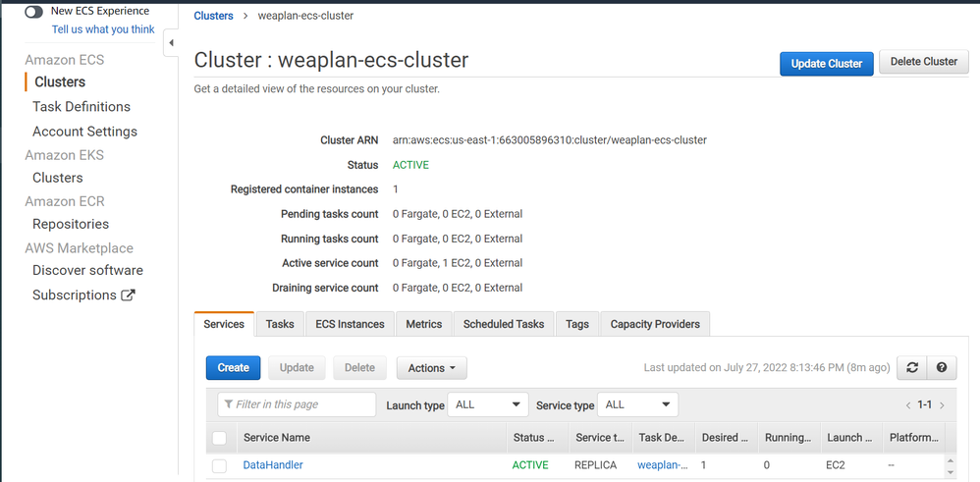Focus the 'Filter in this page' field
Viewport: 980px width, 482px height.
[297, 404]
